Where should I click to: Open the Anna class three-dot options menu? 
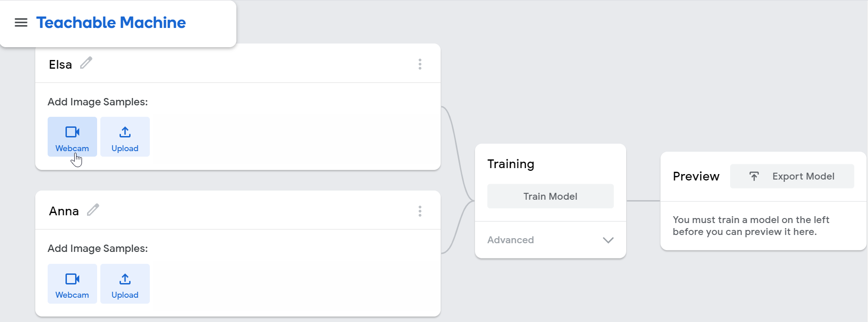pos(420,211)
